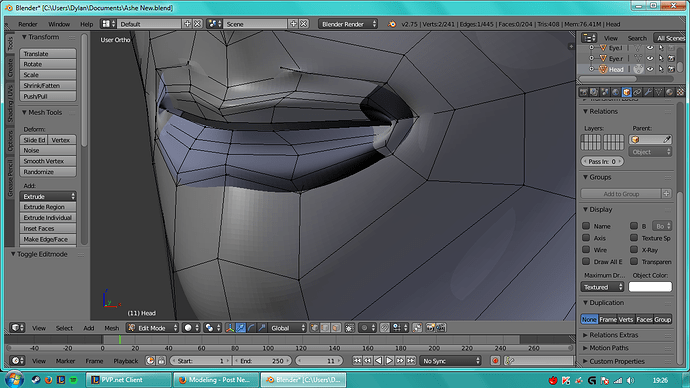Image resolution: width=690 pixels, height=388 pixels.
Task: Open the Material sphere properties icon
Action: click(x=669, y=92)
